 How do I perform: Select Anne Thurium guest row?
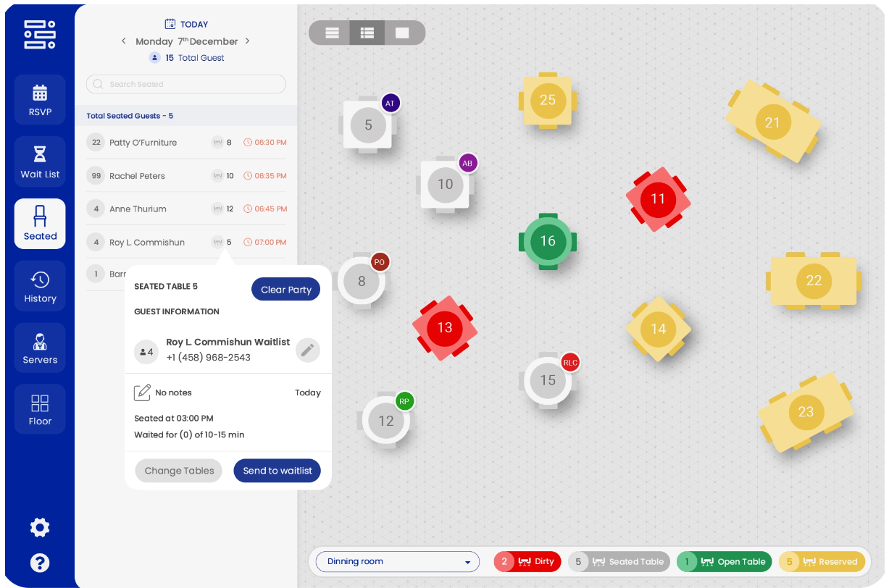(186, 209)
